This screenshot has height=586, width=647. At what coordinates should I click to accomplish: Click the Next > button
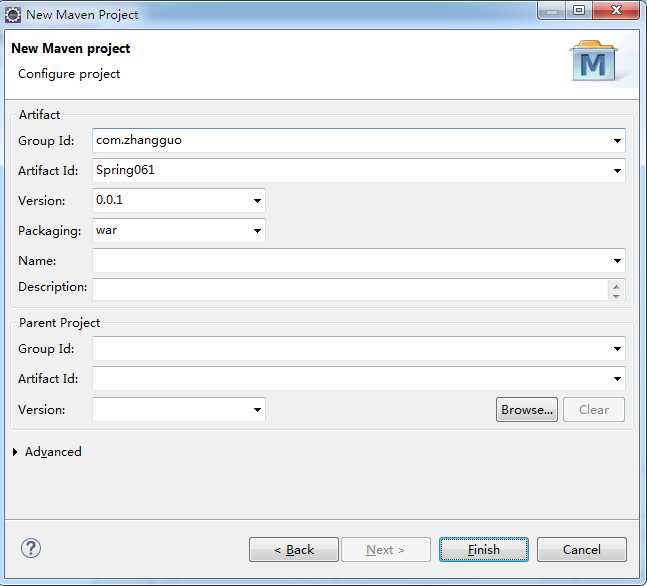click(x=386, y=550)
